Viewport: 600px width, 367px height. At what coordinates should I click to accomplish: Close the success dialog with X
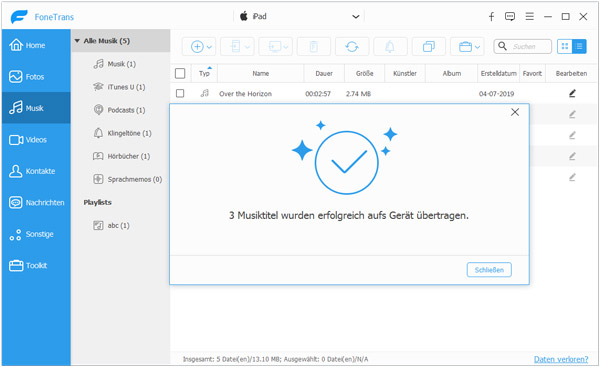click(515, 112)
